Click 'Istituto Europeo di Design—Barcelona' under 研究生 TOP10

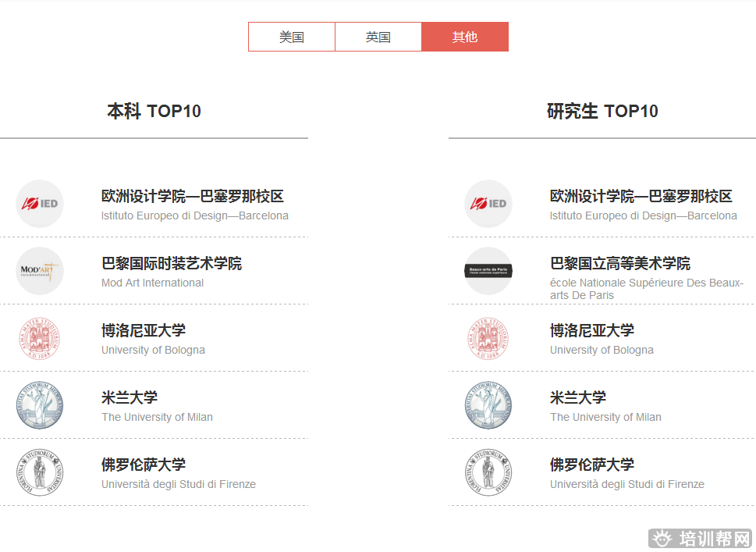643,215
